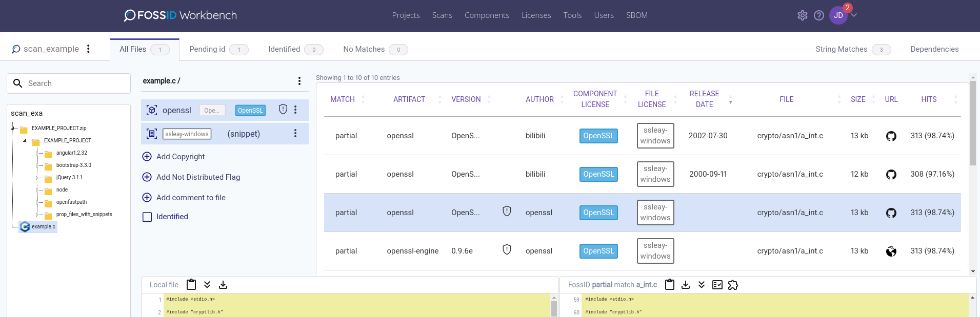Open the help question mark icon
The width and height of the screenshot is (980, 317).
point(819,15)
